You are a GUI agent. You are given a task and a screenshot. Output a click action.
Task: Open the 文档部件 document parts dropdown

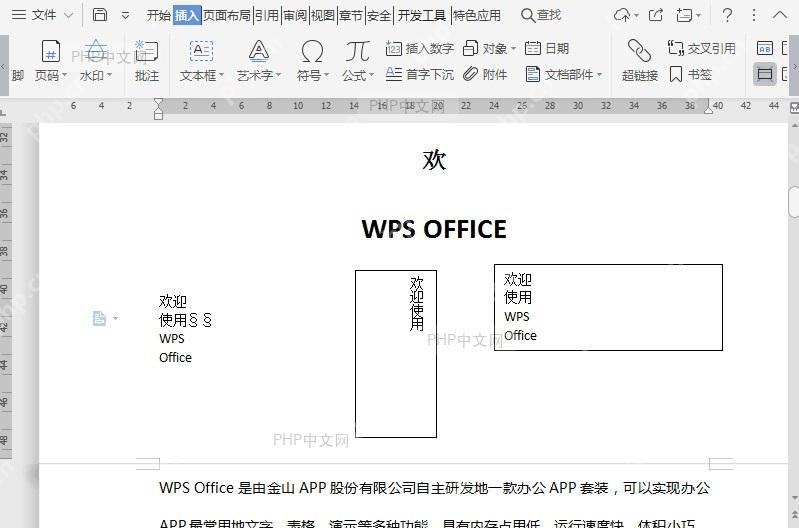click(x=564, y=74)
